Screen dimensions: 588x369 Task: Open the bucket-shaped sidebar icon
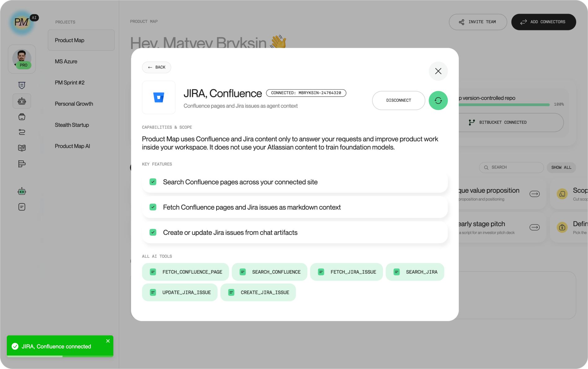(22, 117)
